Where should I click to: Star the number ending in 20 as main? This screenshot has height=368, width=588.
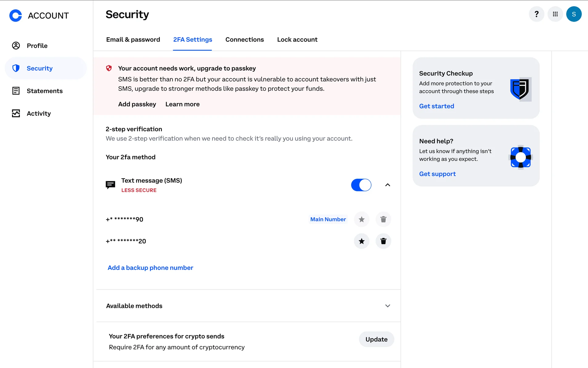point(362,241)
